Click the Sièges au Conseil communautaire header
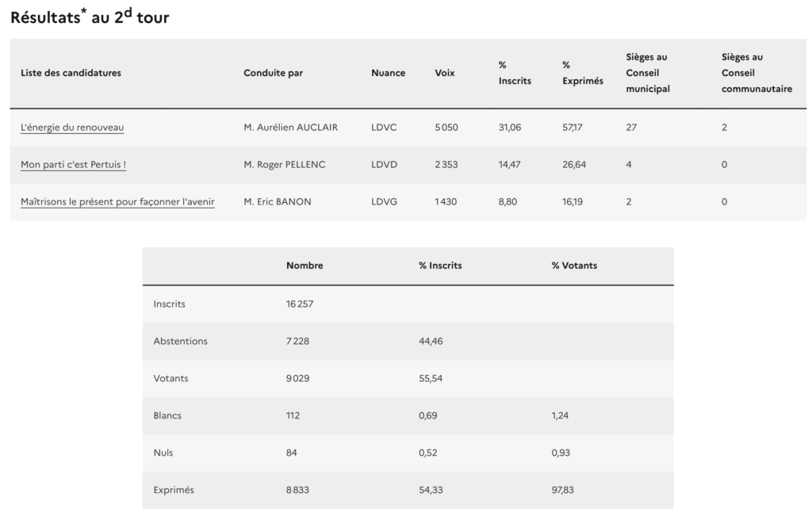Screen dimensions: 812x516 pos(756,73)
